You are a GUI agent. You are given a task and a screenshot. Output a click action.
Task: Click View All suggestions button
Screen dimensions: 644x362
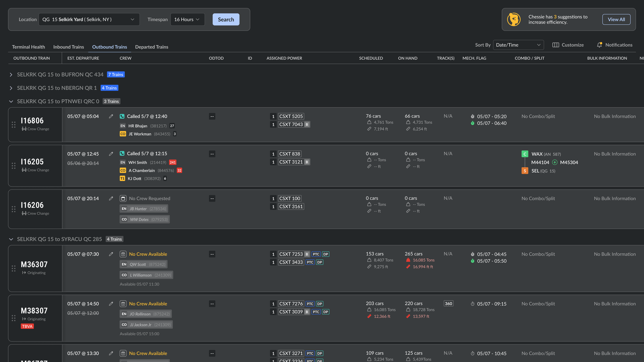pos(616,20)
